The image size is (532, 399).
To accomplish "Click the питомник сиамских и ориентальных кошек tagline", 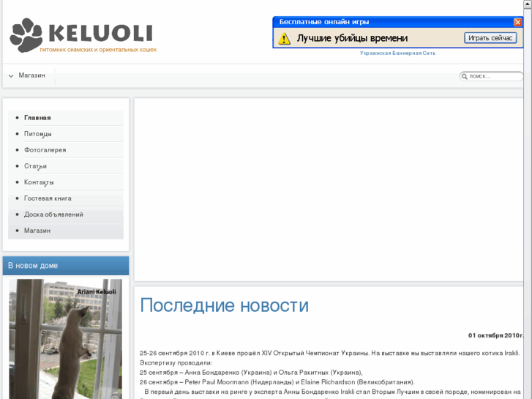I will click(x=98, y=50).
